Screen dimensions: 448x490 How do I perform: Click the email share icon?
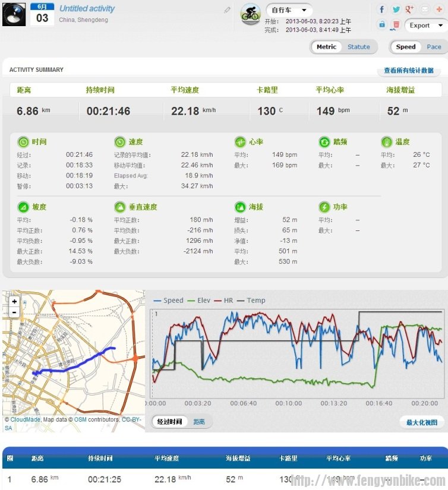coord(425,10)
